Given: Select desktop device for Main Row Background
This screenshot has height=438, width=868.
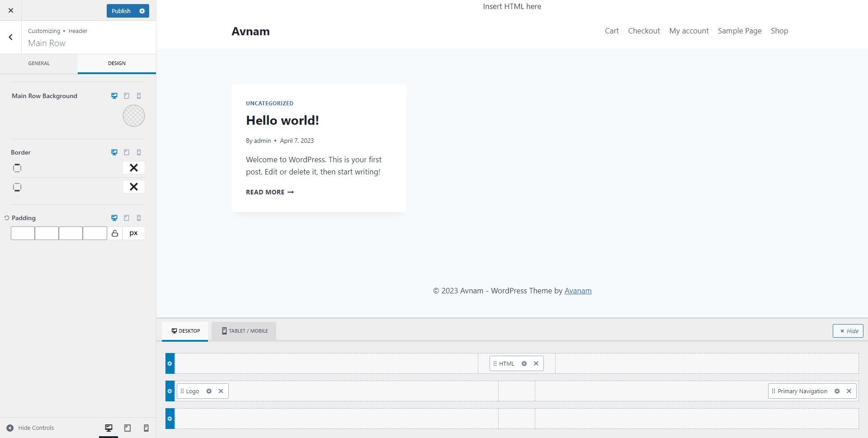Looking at the screenshot, I should point(114,96).
